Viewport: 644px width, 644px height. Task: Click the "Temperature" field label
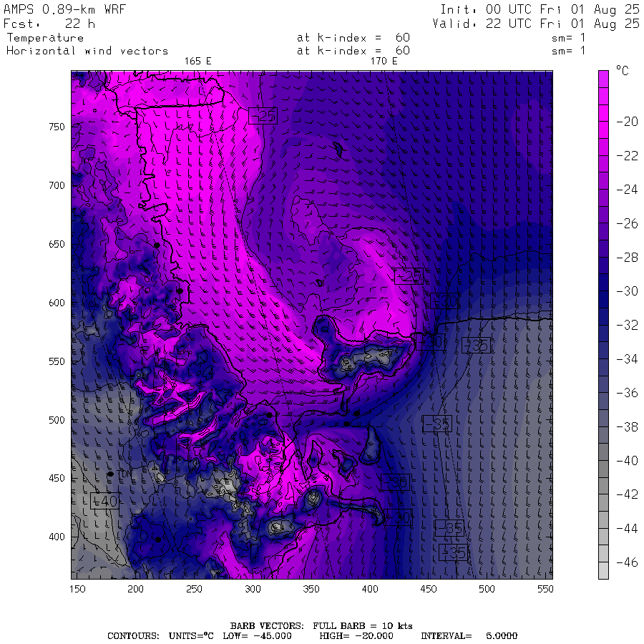point(45,38)
